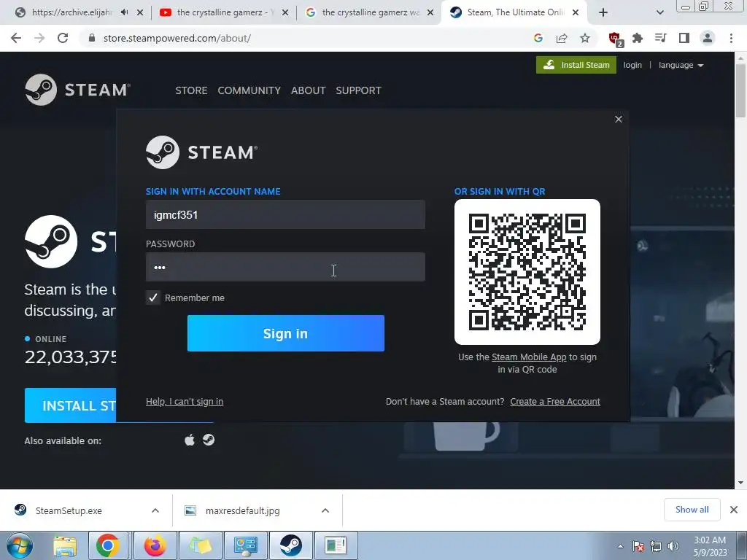The image size is (747, 560).
Task: Tick the Remember me checkbox
Action: click(x=153, y=297)
